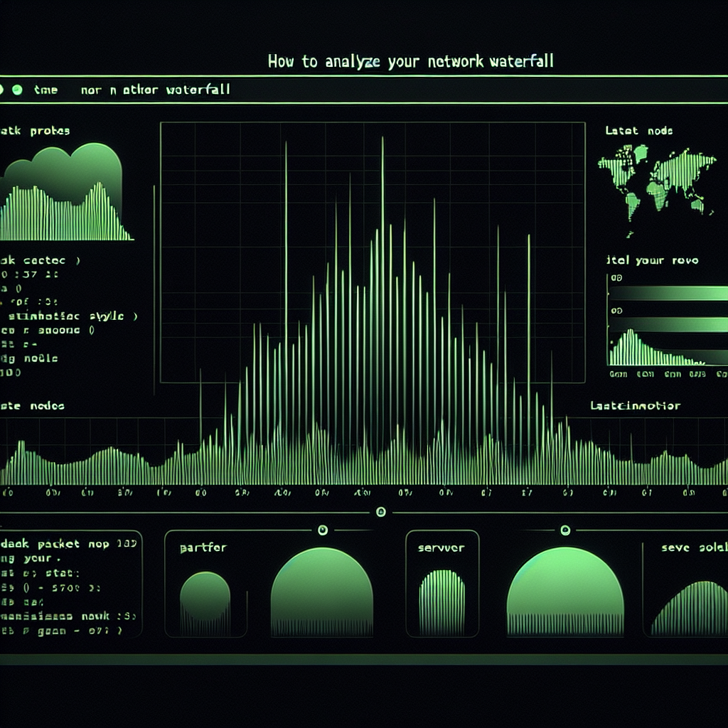728x728 pixels.
Task: Open the "server" card
Action: [442, 584]
